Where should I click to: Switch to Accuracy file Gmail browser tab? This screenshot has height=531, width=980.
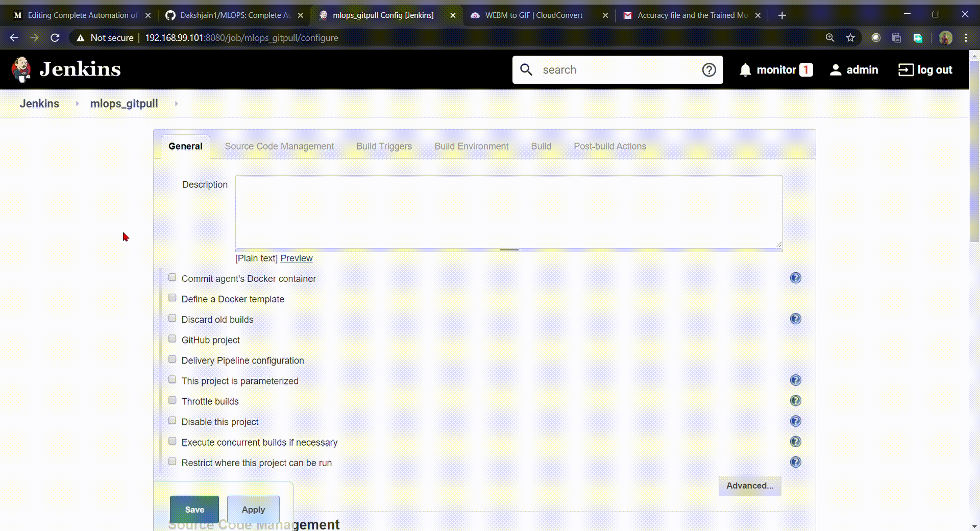point(692,15)
